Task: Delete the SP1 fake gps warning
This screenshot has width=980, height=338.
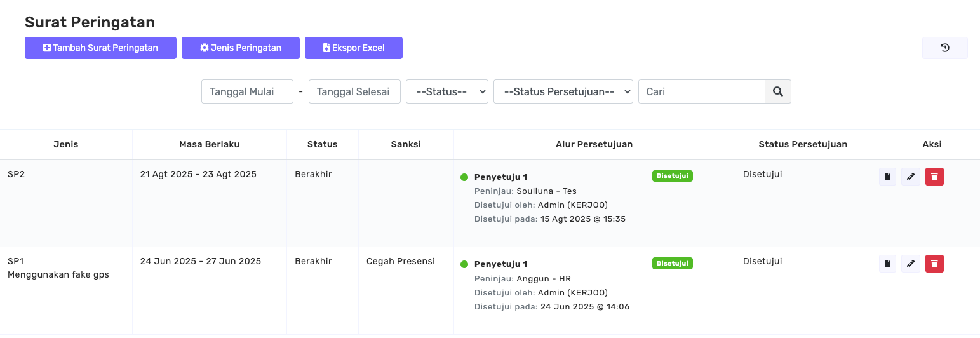Action: point(934,264)
